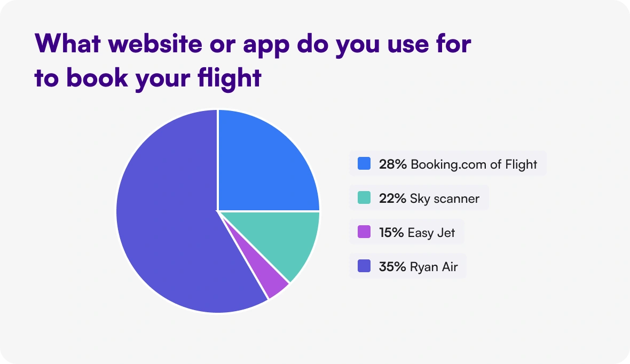The image size is (630, 364).
Task: Click the "Easy Jet" legend label
Action: [x=430, y=233]
